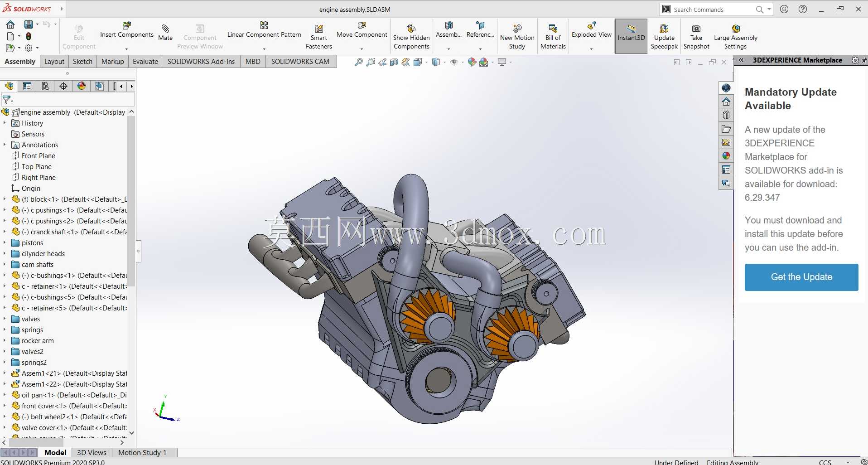This screenshot has height=465, width=868.
Task: Click the Section View icon
Action: coord(394,62)
